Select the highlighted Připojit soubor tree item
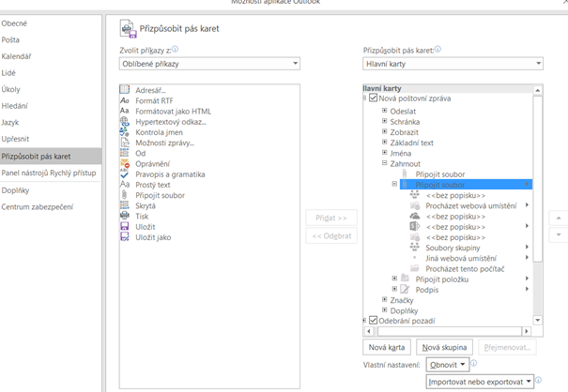Screen dimensions: 568x392 pyautogui.click(x=466, y=184)
